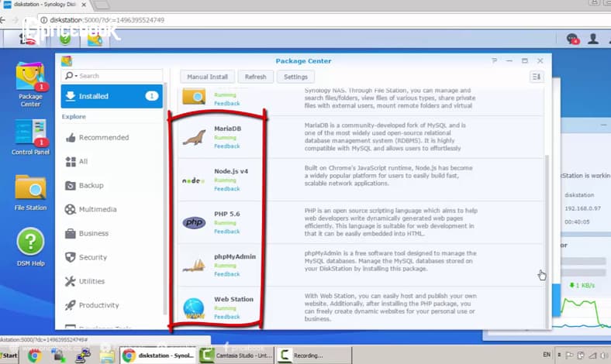Image resolution: width=611 pixels, height=364 pixels.
Task: Click the MariaDB seal icon
Action: coord(194,137)
